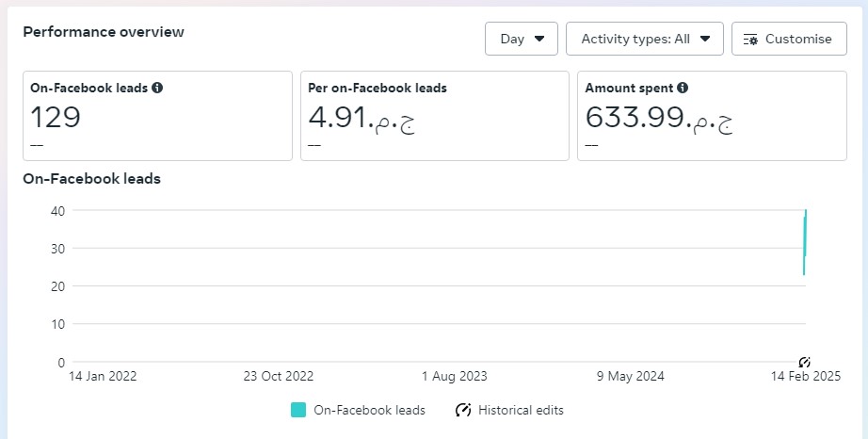Image resolution: width=868 pixels, height=439 pixels.
Task: Click the 4.91 cost per lead value
Action: click(x=362, y=118)
